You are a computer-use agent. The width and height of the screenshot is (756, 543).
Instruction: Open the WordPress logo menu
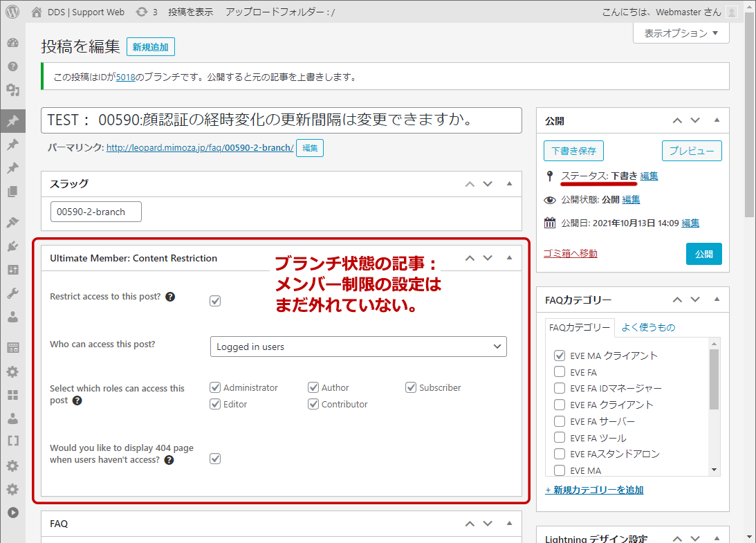[x=12, y=12]
